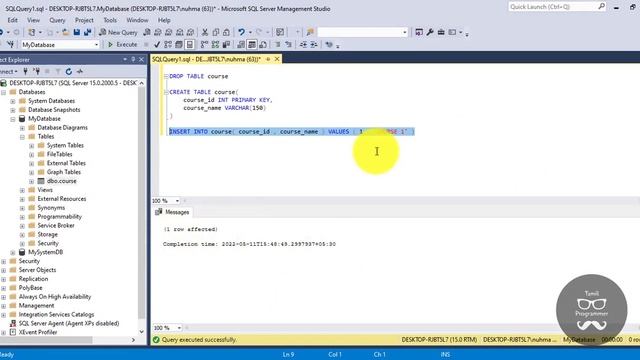Expand System Databases node
This screenshot has height=360, width=640.
coord(13,101)
